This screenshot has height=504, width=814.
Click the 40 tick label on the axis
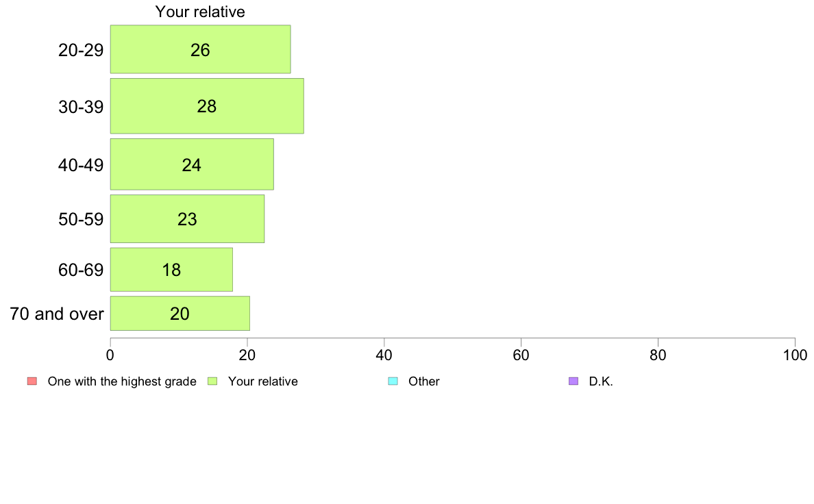384,355
